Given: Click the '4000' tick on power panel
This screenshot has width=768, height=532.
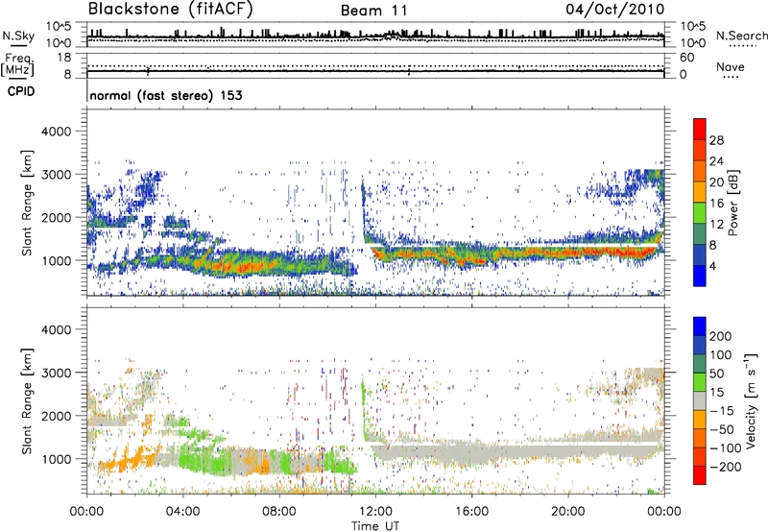Looking at the screenshot, I should (x=56, y=132).
